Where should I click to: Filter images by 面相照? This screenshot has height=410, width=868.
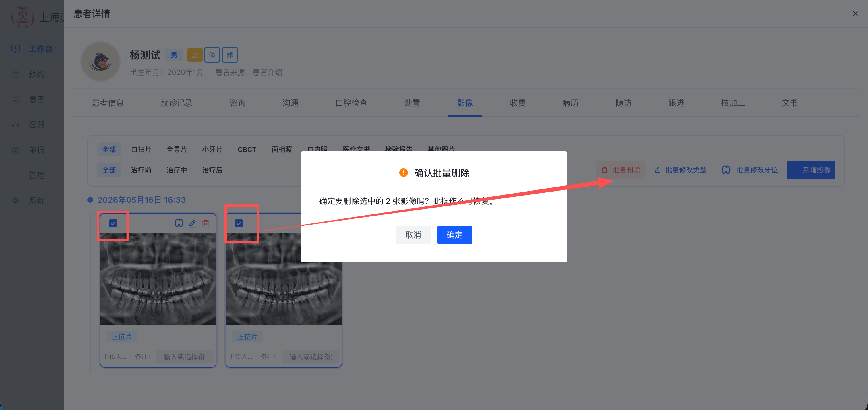tap(282, 149)
